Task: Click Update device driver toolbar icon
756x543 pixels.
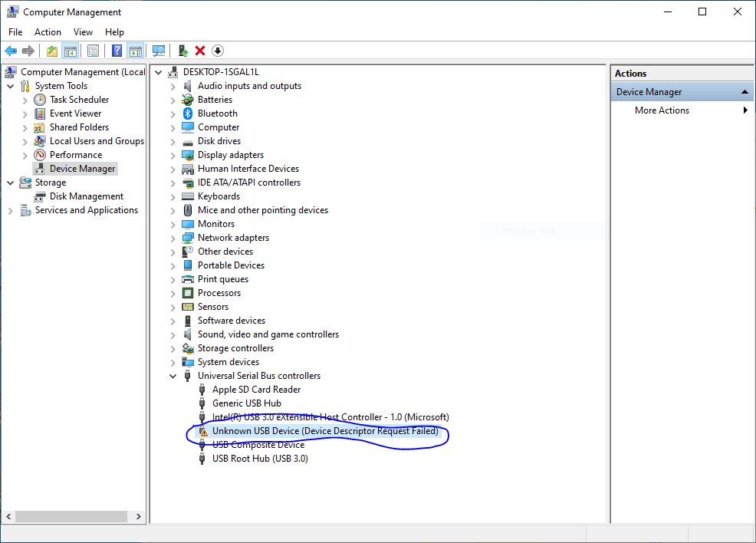Action: [182, 51]
